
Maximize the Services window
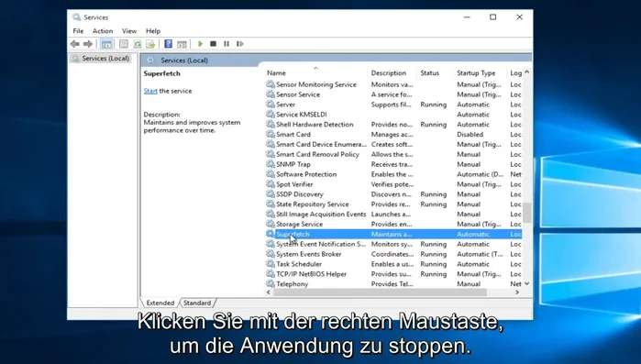point(493,17)
